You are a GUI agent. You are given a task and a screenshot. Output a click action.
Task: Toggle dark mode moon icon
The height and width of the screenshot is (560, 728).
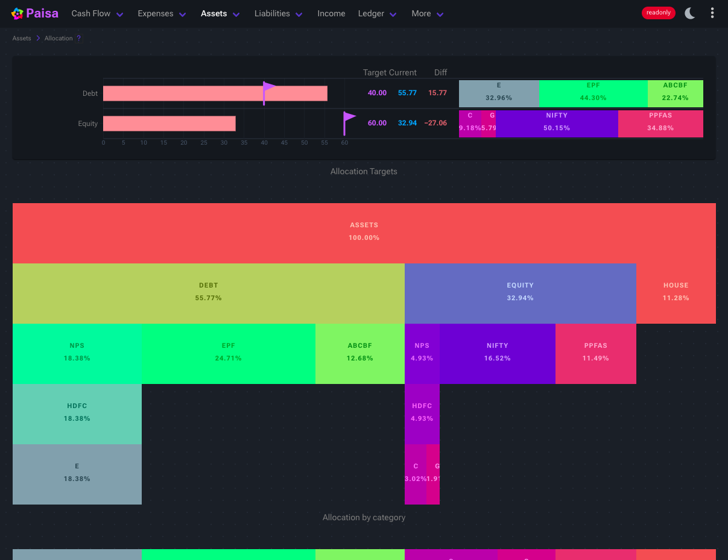click(690, 13)
